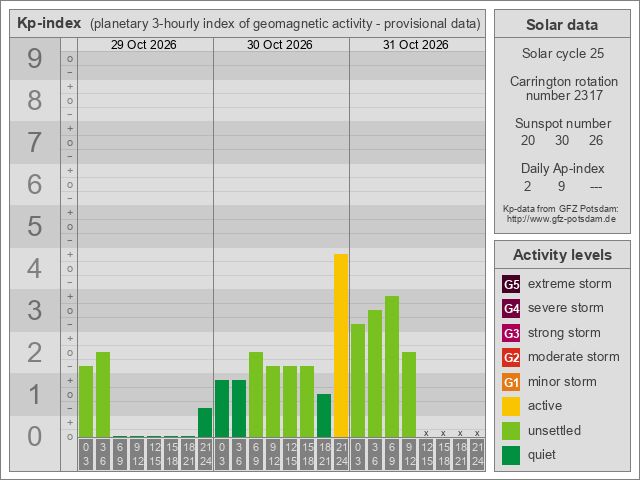The width and height of the screenshot is (640, 480).
Task: Click the 'severe storm' legend label
Action: click(566, 308)
